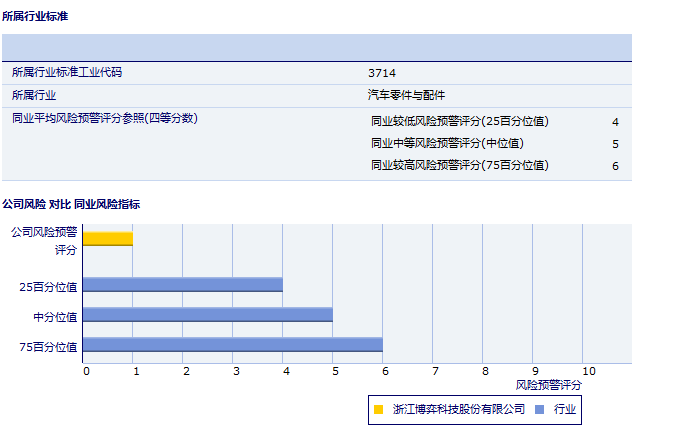Screen dimensions: 687x440
Task: Click the 汽车零件与配件 industry value
Action: point(406,95)
